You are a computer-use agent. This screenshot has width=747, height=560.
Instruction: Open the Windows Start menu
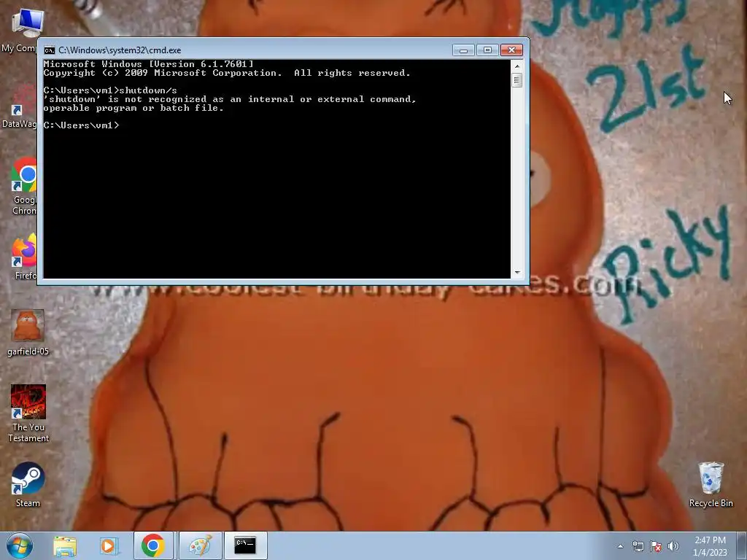click(x=20, y=545)
